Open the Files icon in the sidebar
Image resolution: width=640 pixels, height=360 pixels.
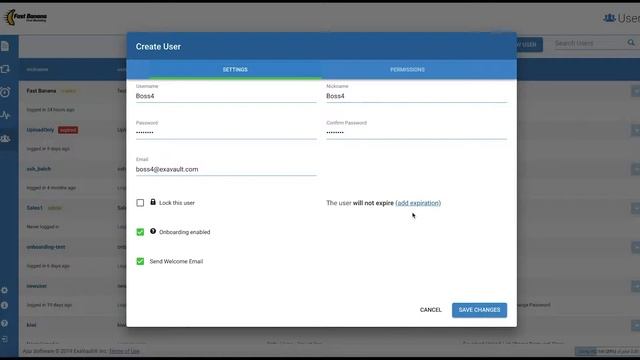[x=5, y=46]
